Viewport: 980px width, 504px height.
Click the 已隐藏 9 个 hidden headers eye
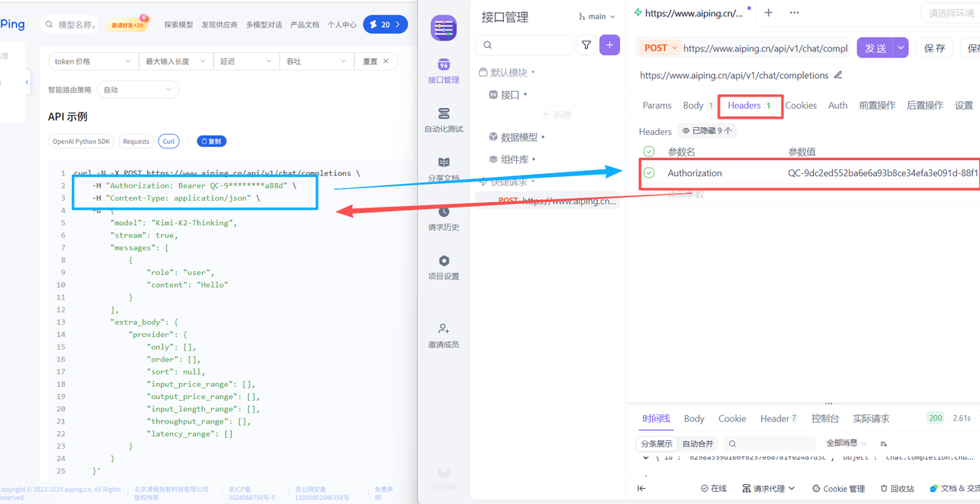coord(707,131)
